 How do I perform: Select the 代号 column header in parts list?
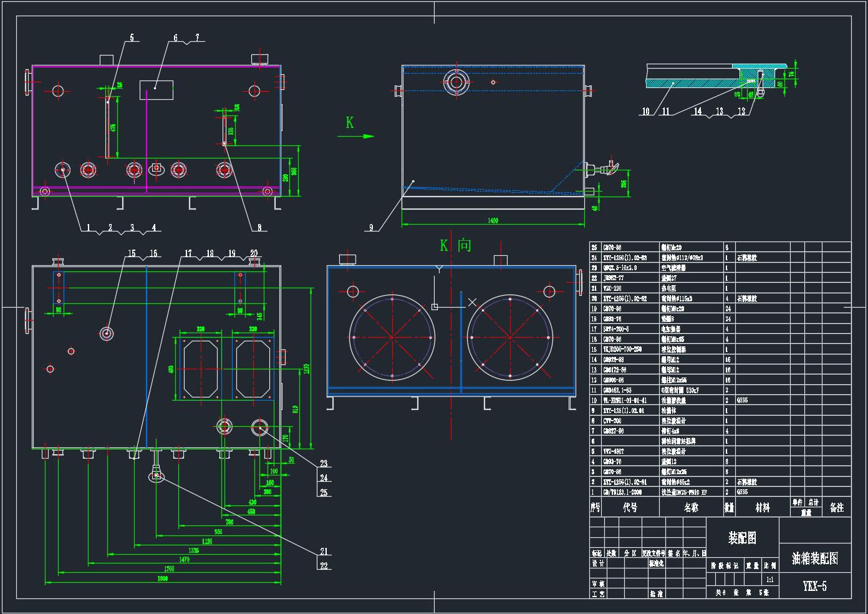coord(630,507)
